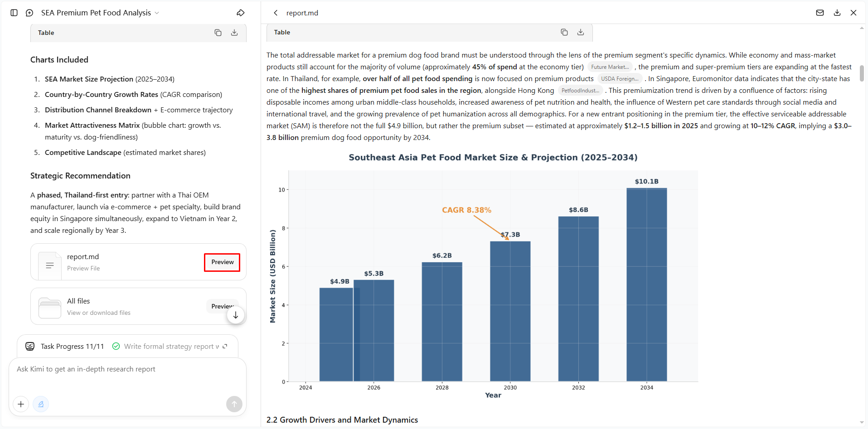Open the USDA Foreign citation tag
This screenshot has height=429, width=868.
pyautogui.click(x=620, y=79)
